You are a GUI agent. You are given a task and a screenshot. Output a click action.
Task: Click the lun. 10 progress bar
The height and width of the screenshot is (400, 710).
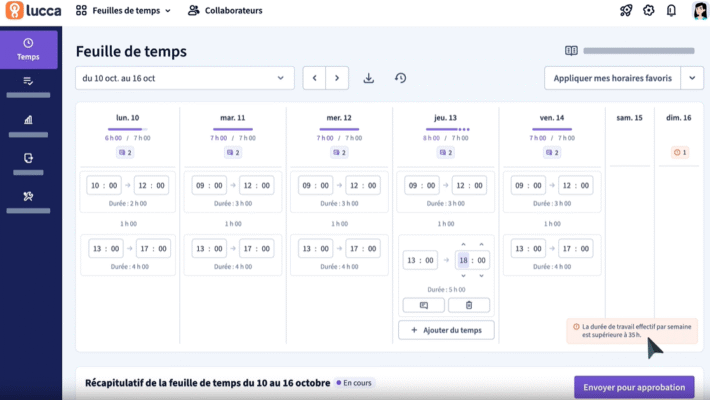(x=128, y=130)
